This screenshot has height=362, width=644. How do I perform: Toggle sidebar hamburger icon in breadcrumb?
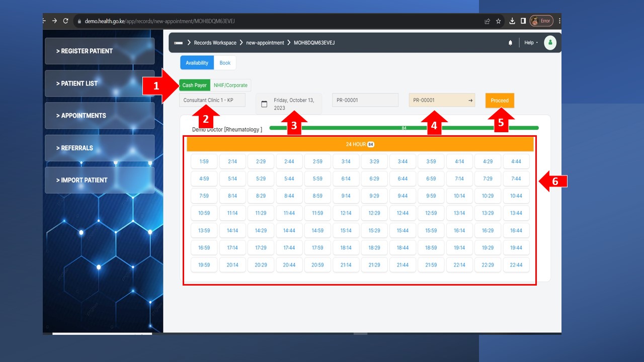coord(178,43)
